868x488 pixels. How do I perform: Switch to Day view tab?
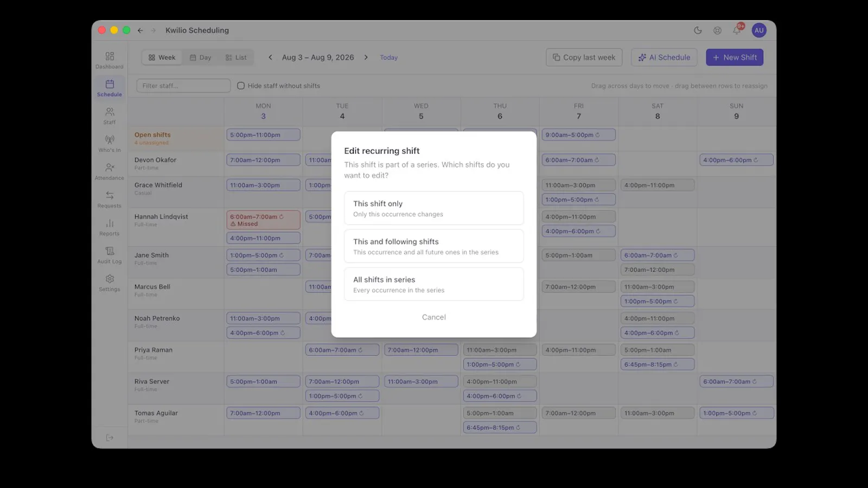200,57
